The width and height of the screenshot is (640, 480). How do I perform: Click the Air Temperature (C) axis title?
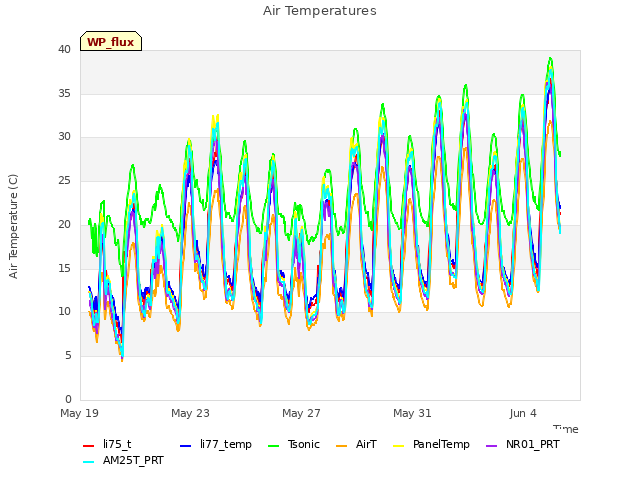13,227
